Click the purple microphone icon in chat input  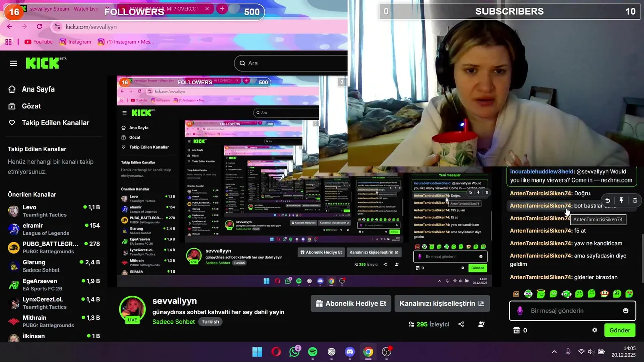pos(520,311)
